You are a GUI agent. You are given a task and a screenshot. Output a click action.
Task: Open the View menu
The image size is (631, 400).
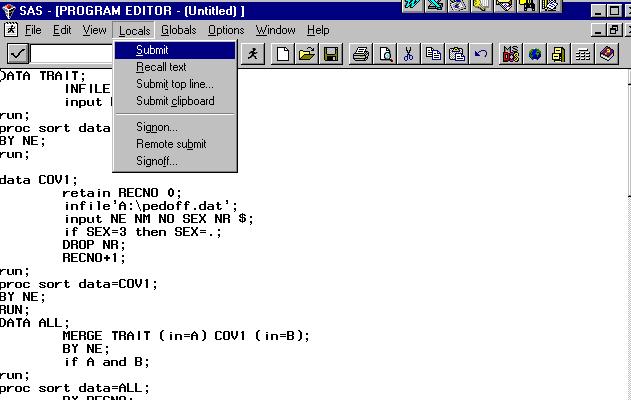(x=95, y=30)
